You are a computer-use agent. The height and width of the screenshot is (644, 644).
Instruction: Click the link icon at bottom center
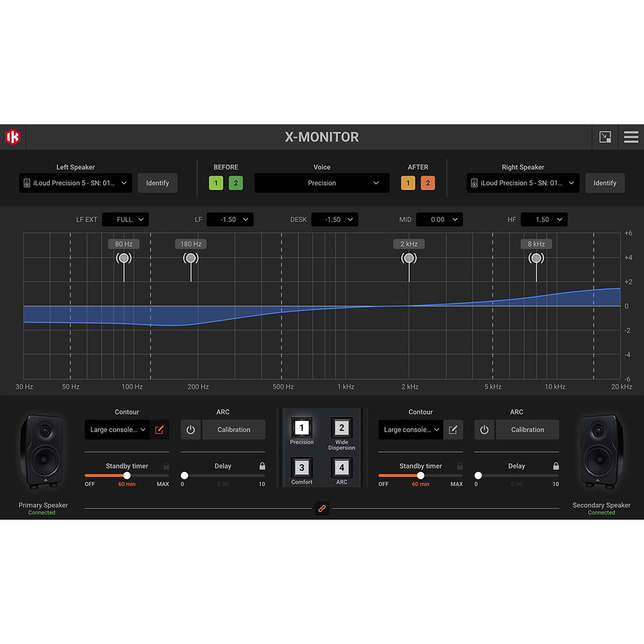pos(322,508)
